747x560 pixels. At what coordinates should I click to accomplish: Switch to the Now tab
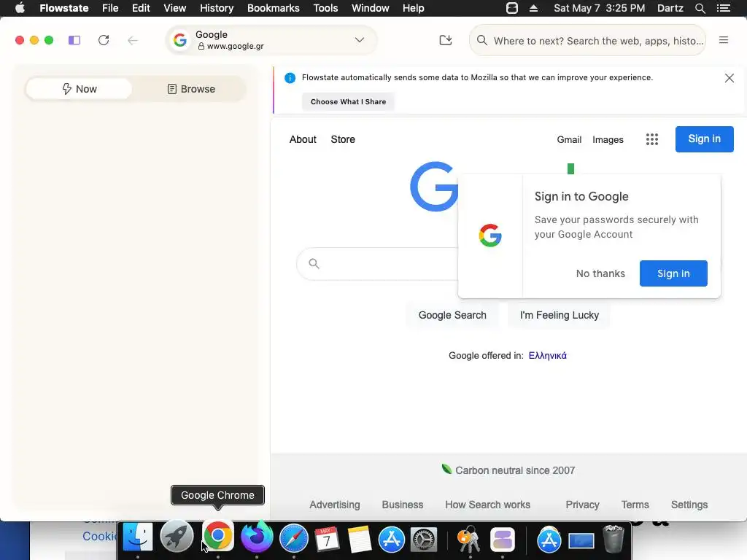coord(79,89)
